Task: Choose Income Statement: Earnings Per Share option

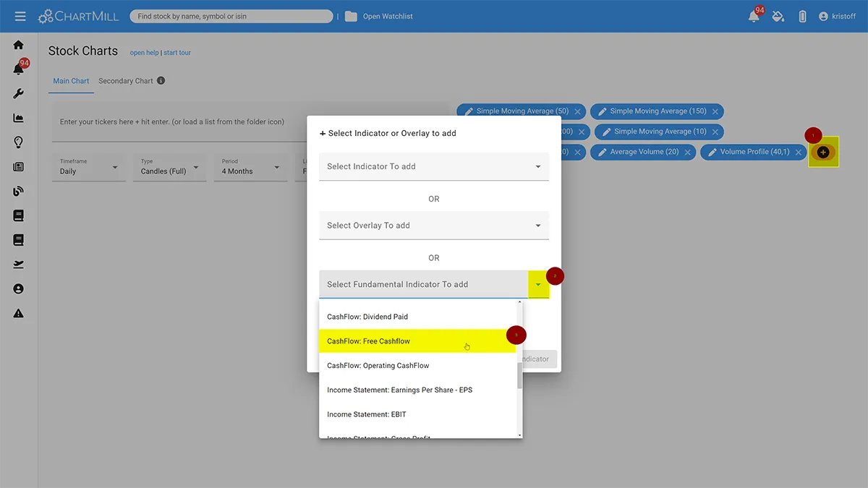Action: tap(417, 390)
